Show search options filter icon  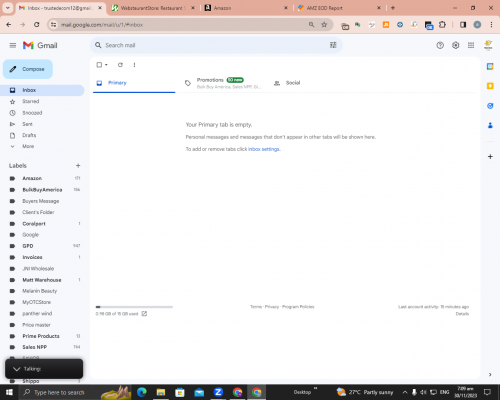click(333, 45)
